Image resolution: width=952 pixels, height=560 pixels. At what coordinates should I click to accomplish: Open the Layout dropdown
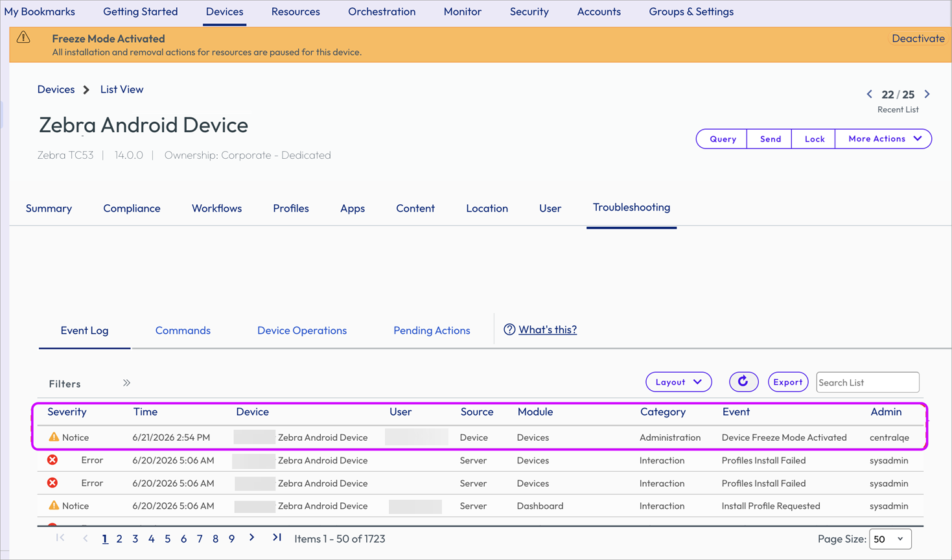pos(679,382)
